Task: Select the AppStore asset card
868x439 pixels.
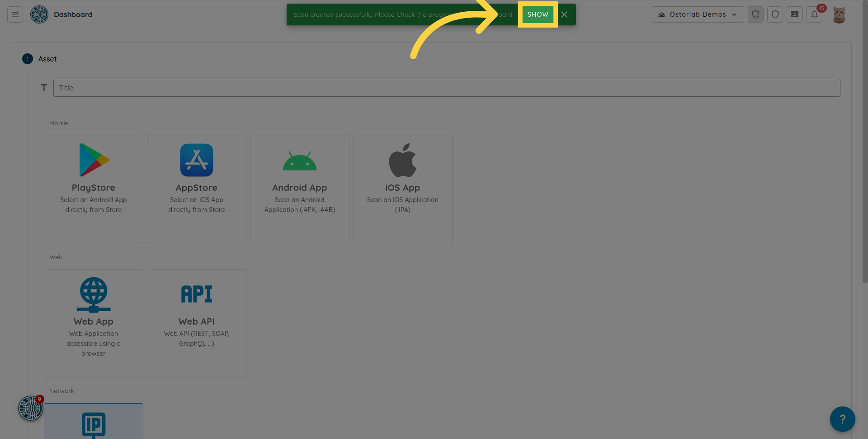Action: [x=197, y=189]
